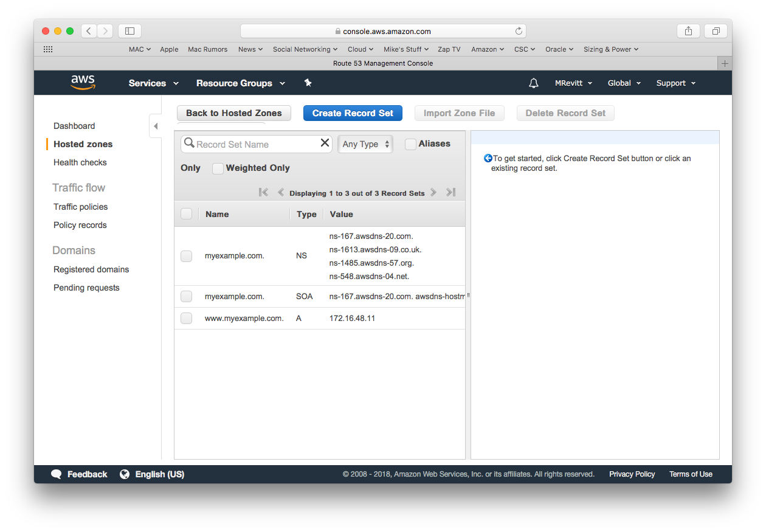The height and width of the screenshot is (532, 766).
Task: Check the select-all records checkbox
Action: [187, 213]
